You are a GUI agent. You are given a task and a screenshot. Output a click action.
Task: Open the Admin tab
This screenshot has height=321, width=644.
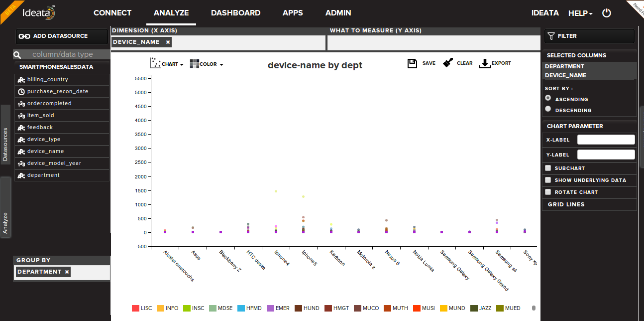click(338, 13)
